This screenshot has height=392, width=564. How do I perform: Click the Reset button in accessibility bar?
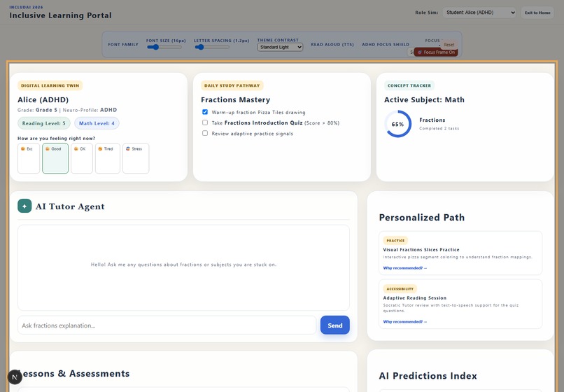click(x=449, y=45)
